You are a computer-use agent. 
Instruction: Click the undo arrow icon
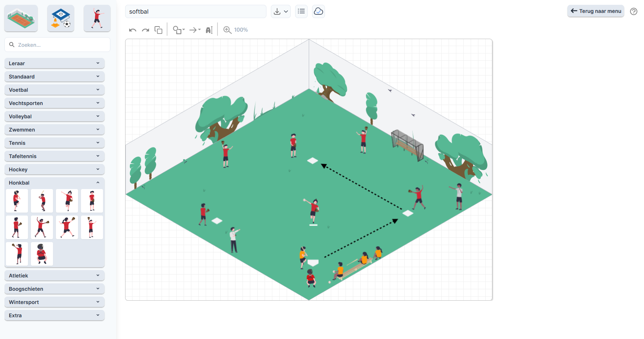click(x=133, y=30)
